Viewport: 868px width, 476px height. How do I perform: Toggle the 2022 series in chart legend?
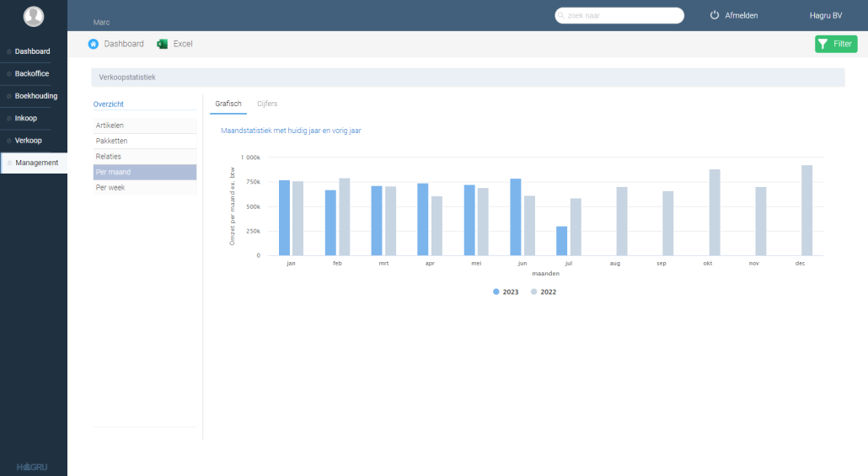coord(544,291)
